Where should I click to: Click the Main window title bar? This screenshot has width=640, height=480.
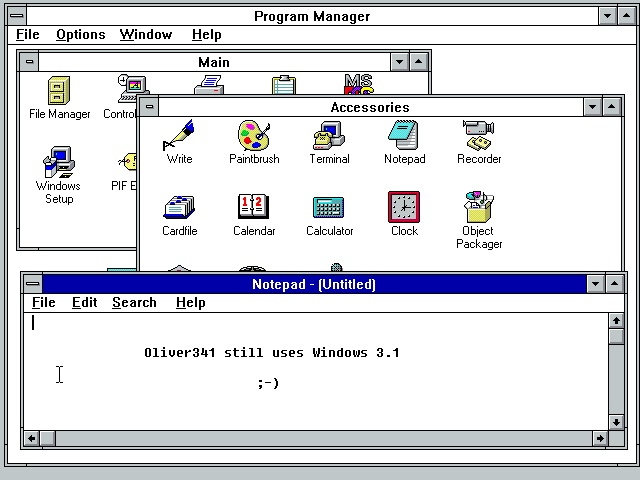click(x=214, y=62)
